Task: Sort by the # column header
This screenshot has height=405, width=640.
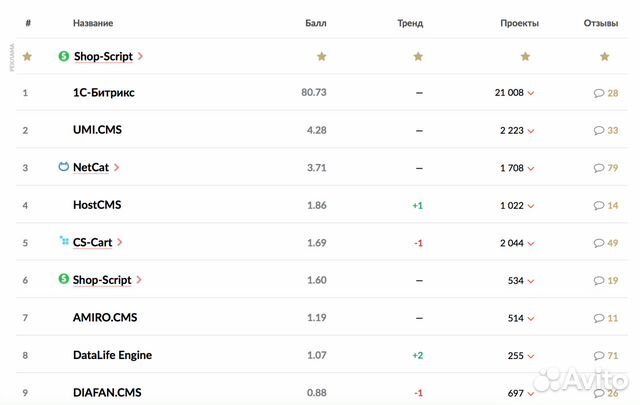Action: coord(28,23)
